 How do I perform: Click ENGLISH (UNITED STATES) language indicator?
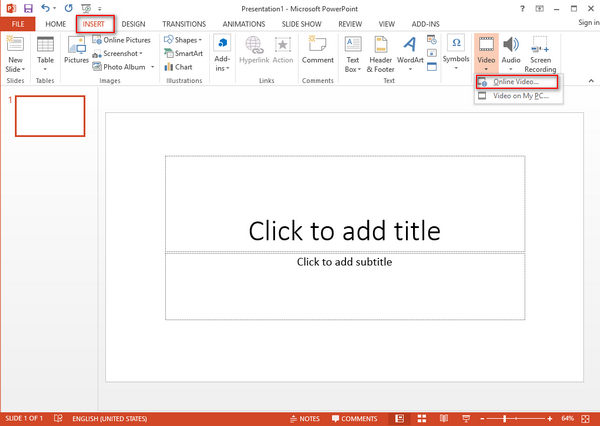(109, 419)
